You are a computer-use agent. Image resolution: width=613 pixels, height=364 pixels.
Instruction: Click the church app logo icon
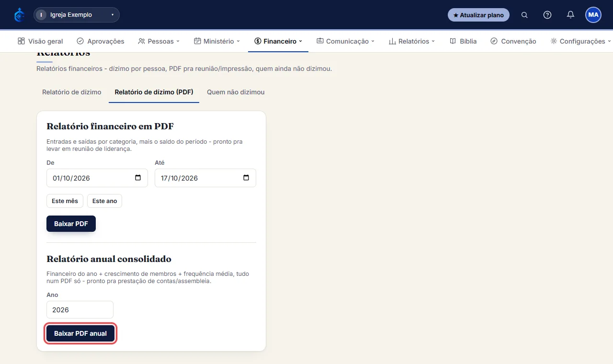[19, 15]
